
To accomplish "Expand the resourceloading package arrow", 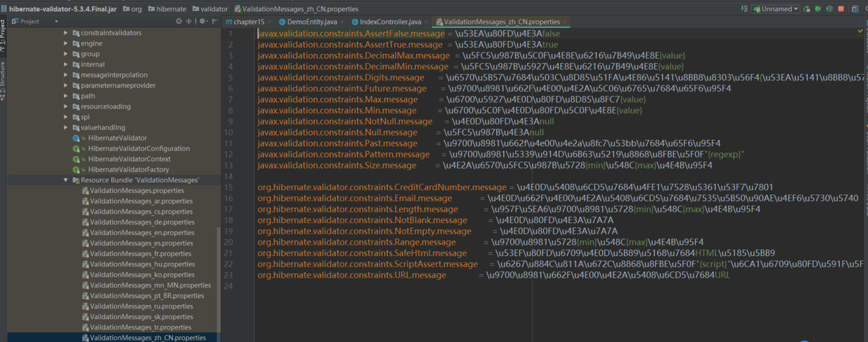I will [x=66, y=106].
